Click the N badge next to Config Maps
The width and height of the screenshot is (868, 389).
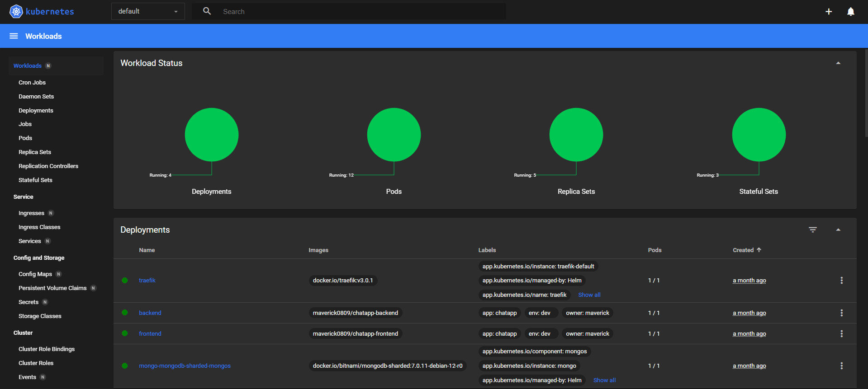click(x=58, y=274)
